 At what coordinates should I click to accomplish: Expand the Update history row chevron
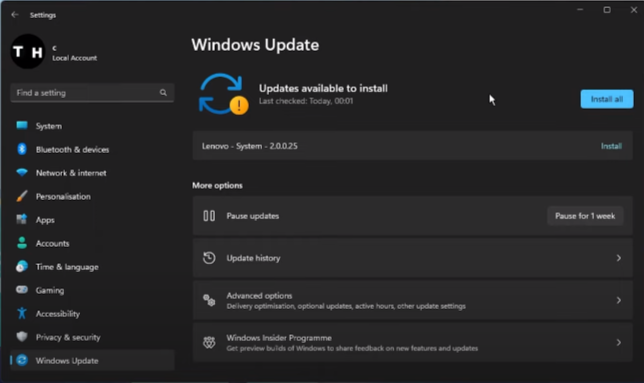point(619,258)
